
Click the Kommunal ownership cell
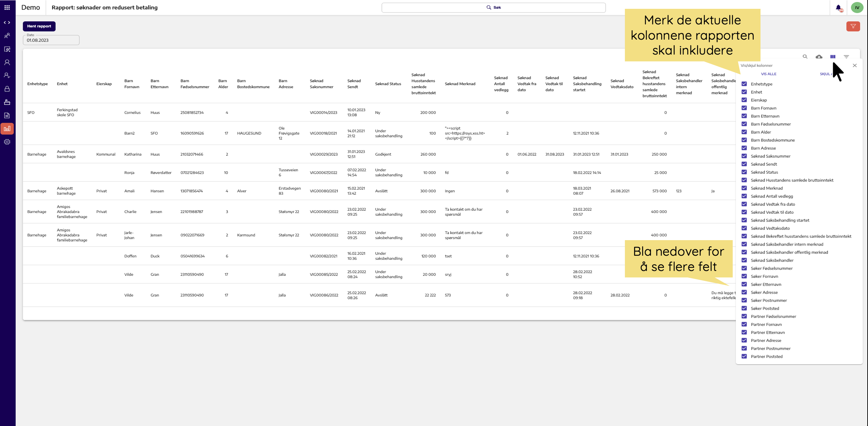106,154
